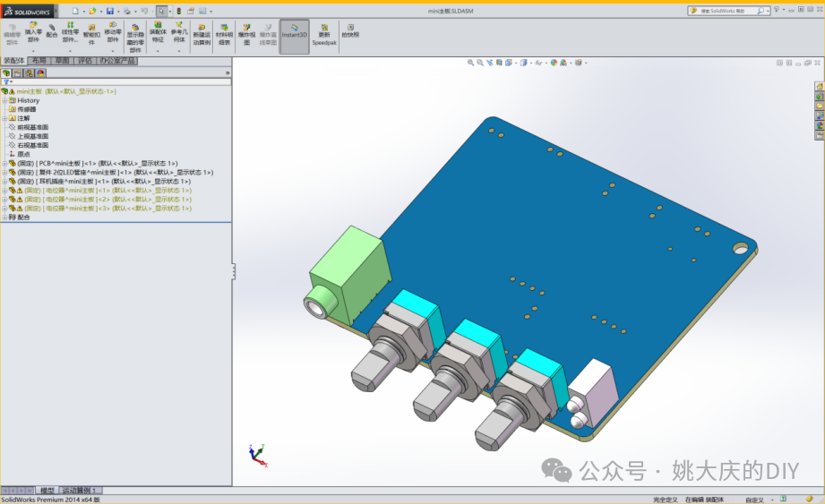Screen dimensions: 825x504
Task: Open the Smart Fasteners (智能扣件) tool
Action: click(x=91, y=33)
